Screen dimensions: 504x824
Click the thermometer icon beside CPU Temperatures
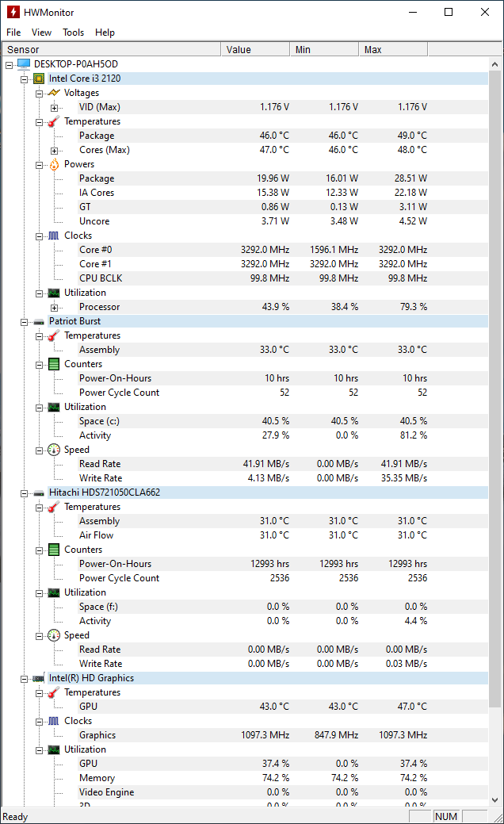54,121
